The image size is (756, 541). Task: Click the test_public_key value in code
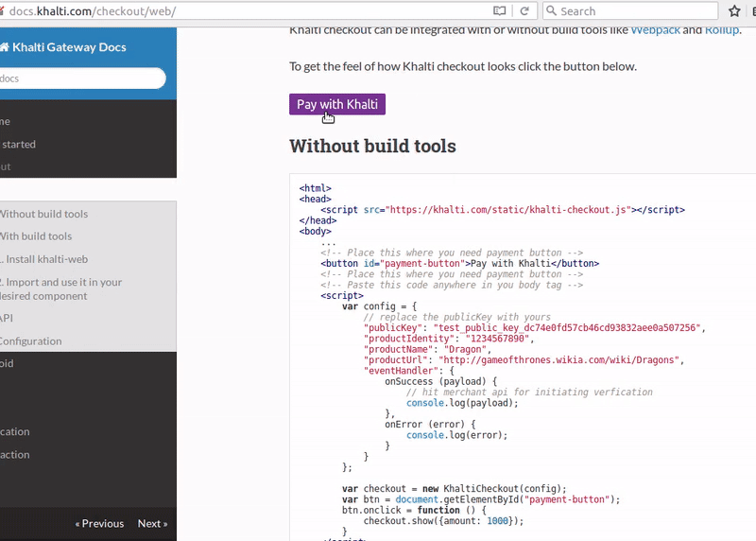coord(567,328)
